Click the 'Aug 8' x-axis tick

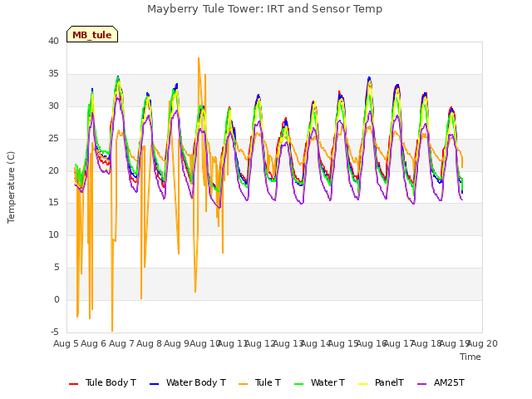[x=149, y=343]
